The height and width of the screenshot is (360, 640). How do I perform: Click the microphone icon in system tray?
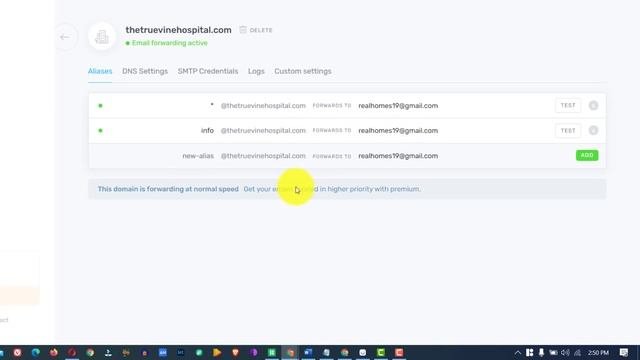coord(541,353)
